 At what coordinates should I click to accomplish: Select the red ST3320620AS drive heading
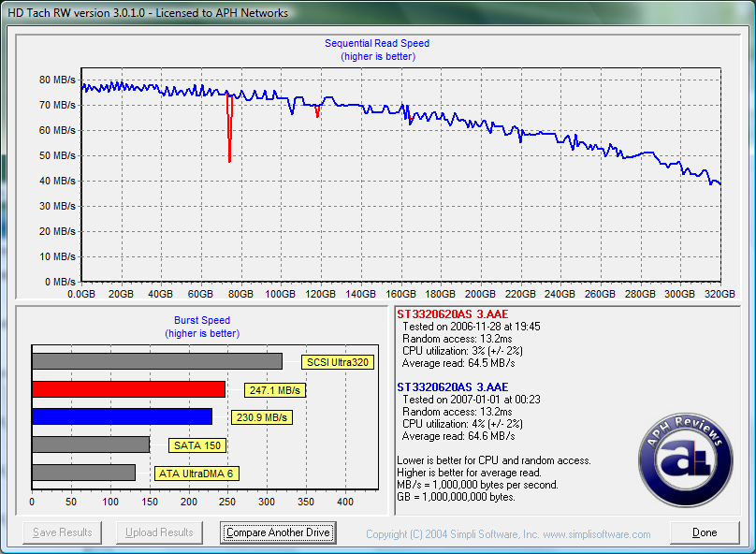pos(452,313)
